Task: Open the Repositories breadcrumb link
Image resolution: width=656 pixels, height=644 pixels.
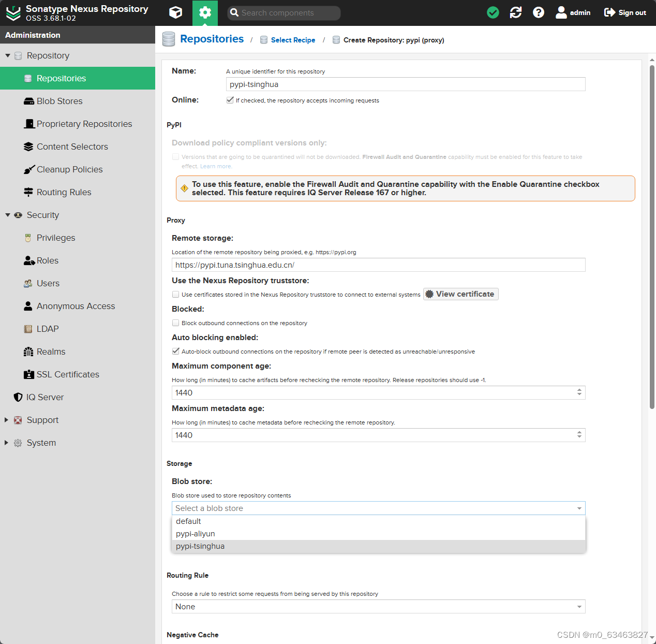Action: pos(212,39)
